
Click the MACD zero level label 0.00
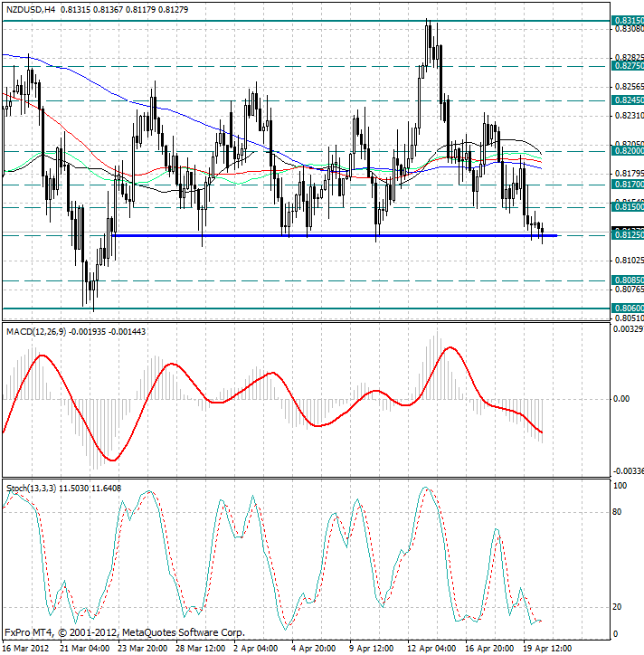click(x=621, y=398)
